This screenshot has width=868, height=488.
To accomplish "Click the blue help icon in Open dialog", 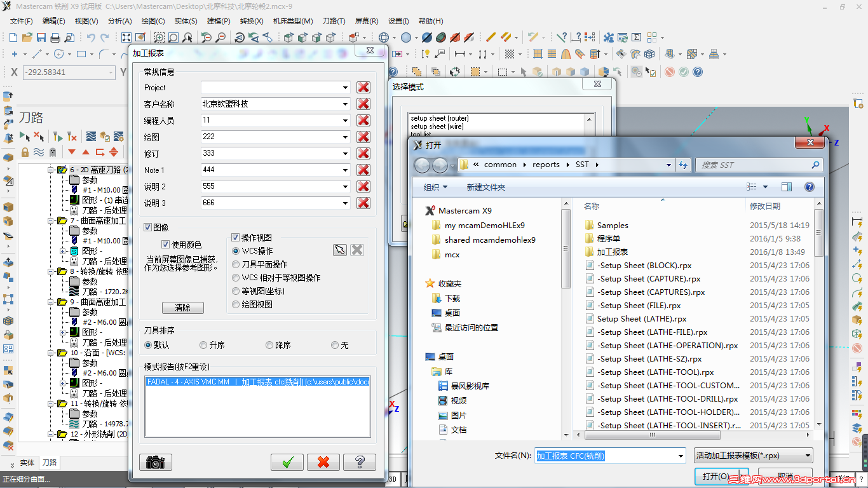I will tap(810, 187).
